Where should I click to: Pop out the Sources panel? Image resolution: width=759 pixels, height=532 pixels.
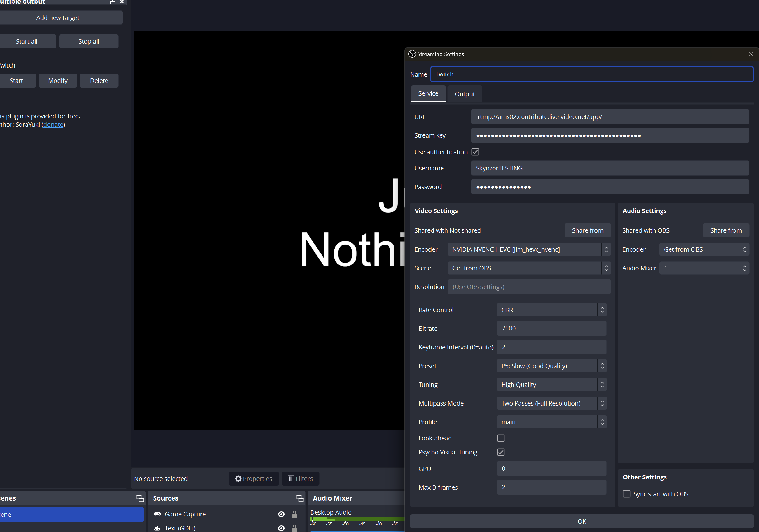point(299,498)
